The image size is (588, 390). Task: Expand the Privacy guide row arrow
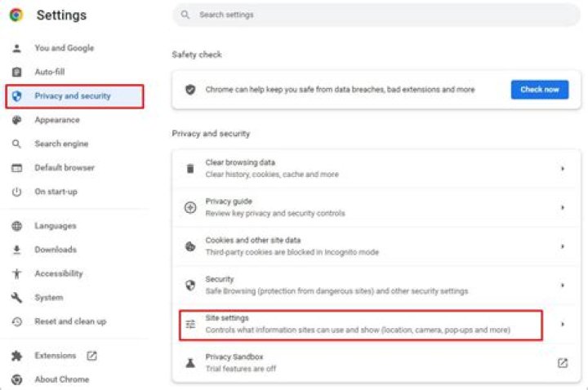[x=563, y=207]
